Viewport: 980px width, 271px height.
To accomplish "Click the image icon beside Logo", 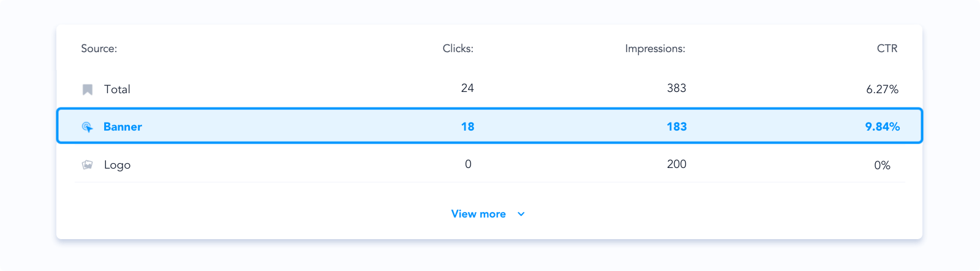I will click(88, 165).
